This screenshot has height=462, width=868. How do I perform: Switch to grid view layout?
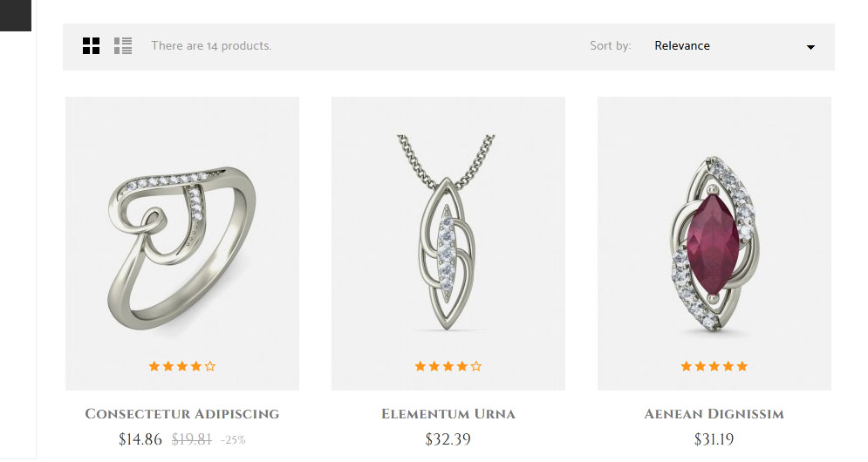(91, 46)
